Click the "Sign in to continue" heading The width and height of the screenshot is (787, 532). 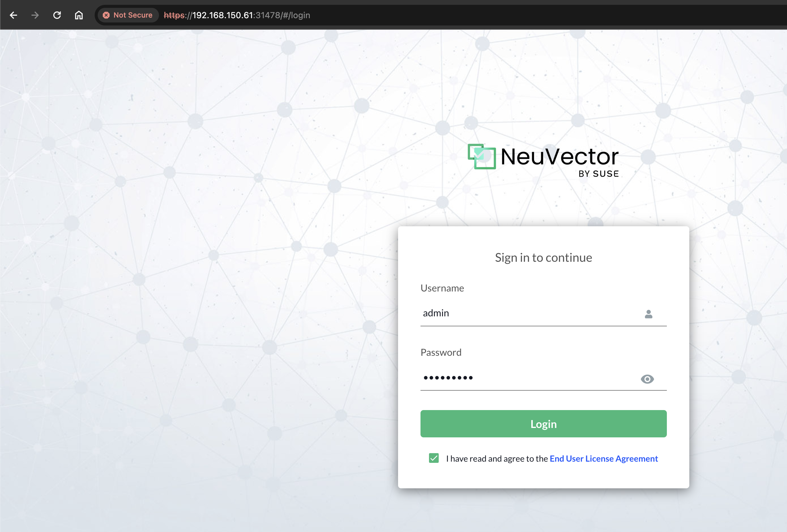pos(543,258)
